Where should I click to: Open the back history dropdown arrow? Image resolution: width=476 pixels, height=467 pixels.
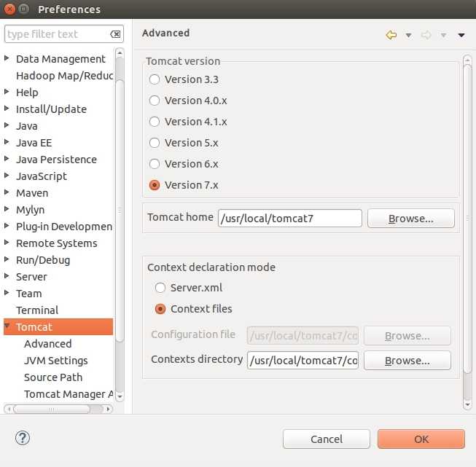point(409,36)
